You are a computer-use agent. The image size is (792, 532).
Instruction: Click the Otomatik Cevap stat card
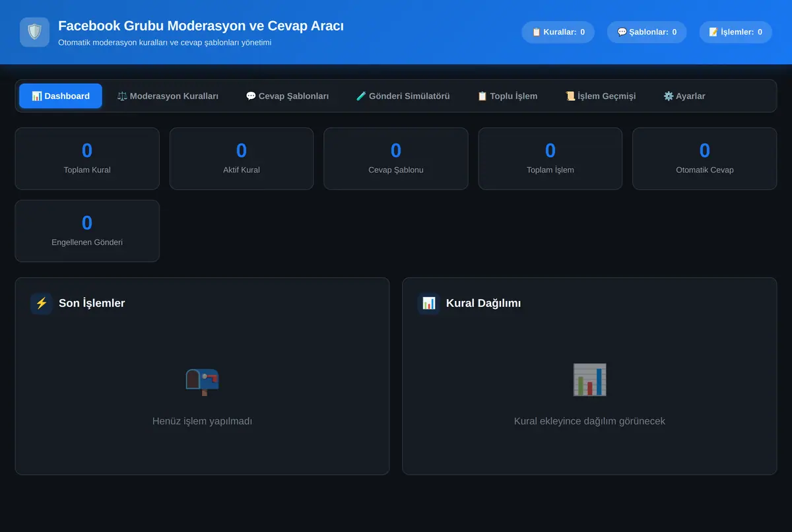[705, 158]
